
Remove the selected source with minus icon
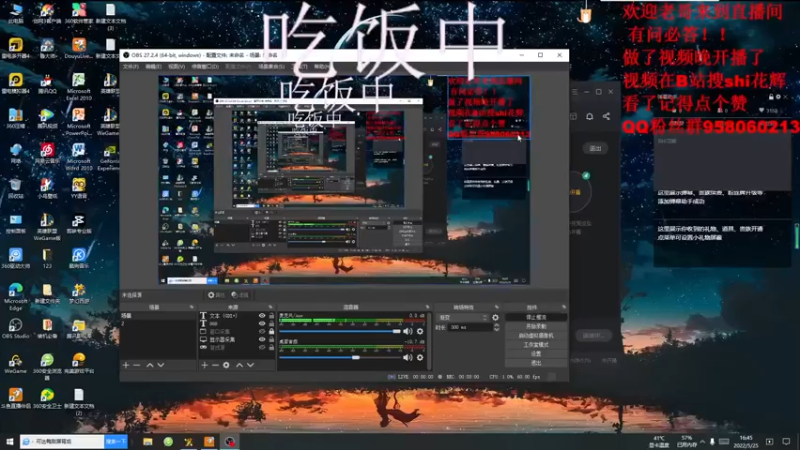[x=215, y=365]
